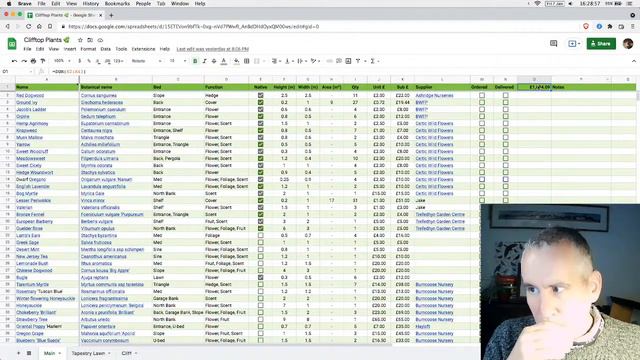
Task: Switch to Tapestry Lawn sheet tab
Action: tap(88, 353)
